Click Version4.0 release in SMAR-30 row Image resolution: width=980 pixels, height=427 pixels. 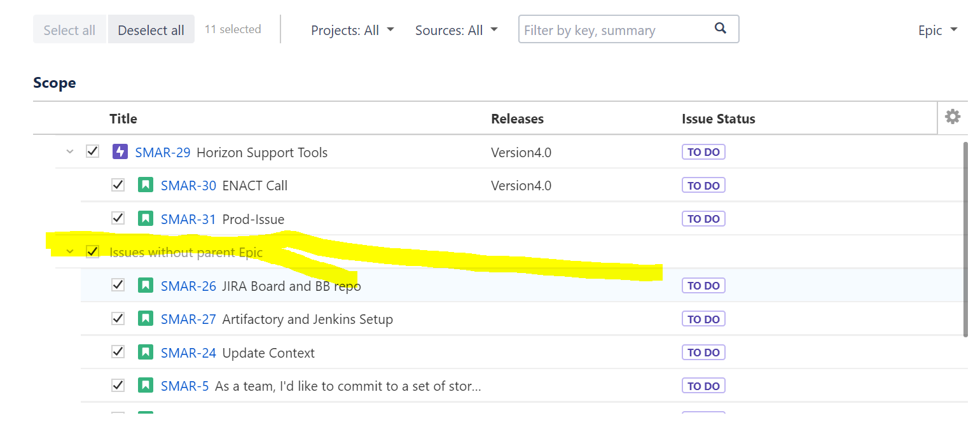521,186
